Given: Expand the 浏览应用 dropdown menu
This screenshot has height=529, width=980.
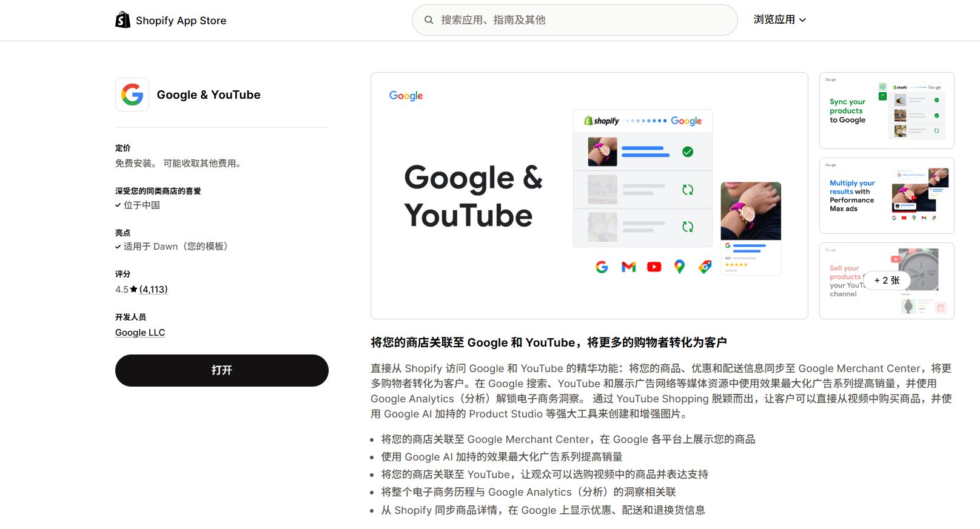Looking at the screenshot, I should point(779,19).
